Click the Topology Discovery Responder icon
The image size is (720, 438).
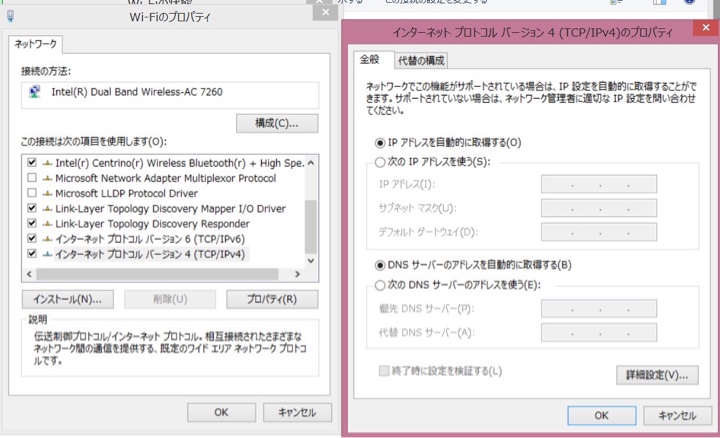[x=47, y=224]
